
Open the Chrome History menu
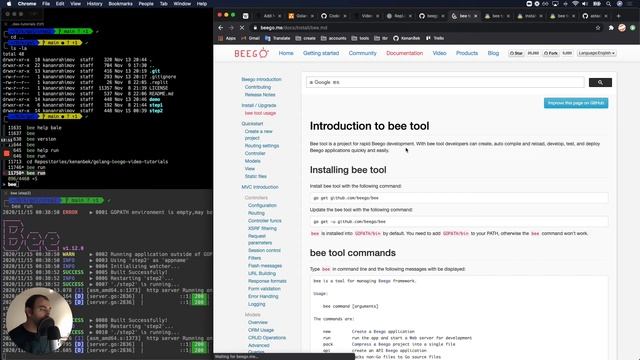[94, 4]
